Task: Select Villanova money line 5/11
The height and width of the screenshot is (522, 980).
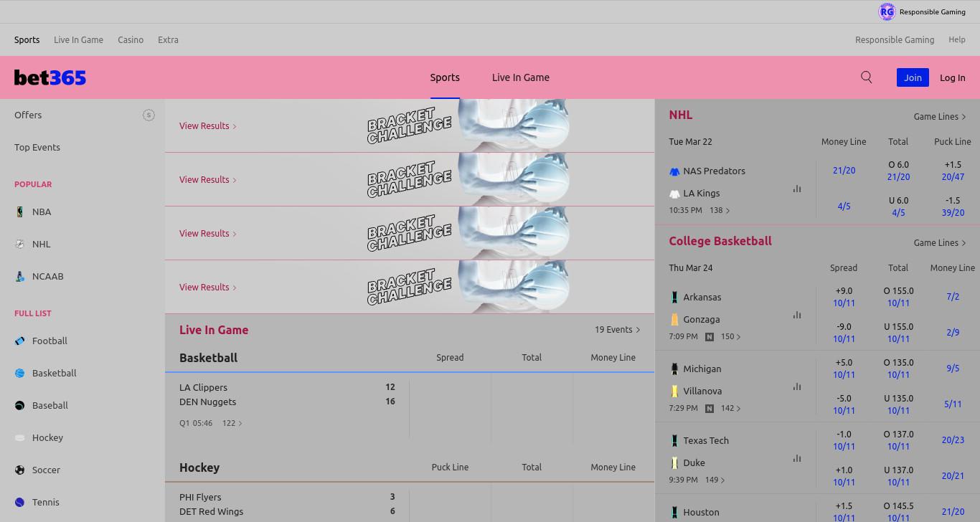Action: tap(953, 404)
